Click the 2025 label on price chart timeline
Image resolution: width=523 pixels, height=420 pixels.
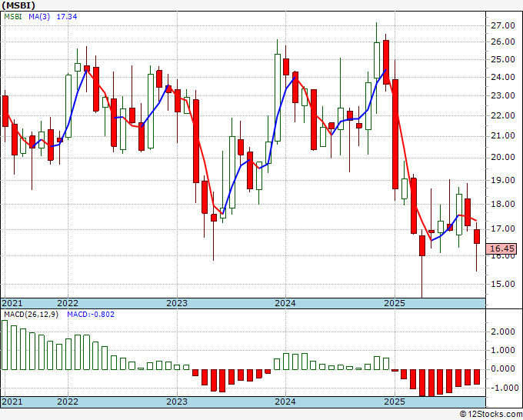[395, 303]
